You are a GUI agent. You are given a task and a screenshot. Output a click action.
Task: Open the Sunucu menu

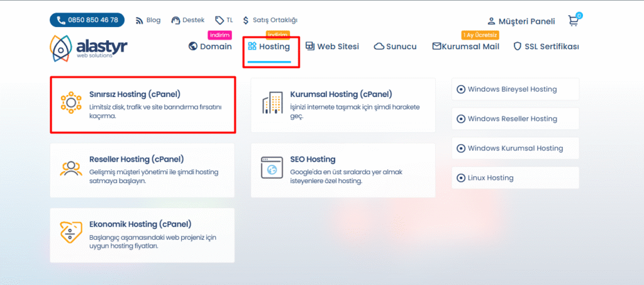pos(401,47)
